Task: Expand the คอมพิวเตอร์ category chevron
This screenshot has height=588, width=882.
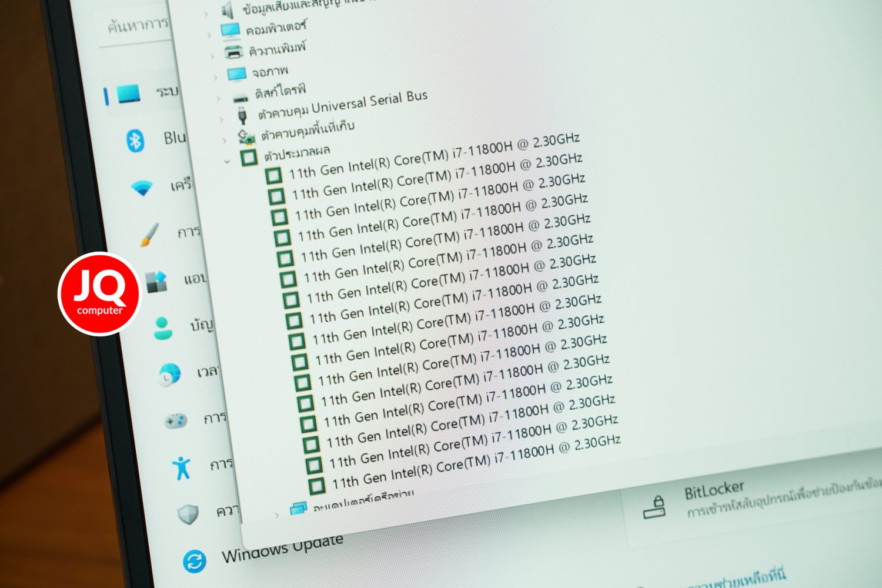Action: click(209, 35)
